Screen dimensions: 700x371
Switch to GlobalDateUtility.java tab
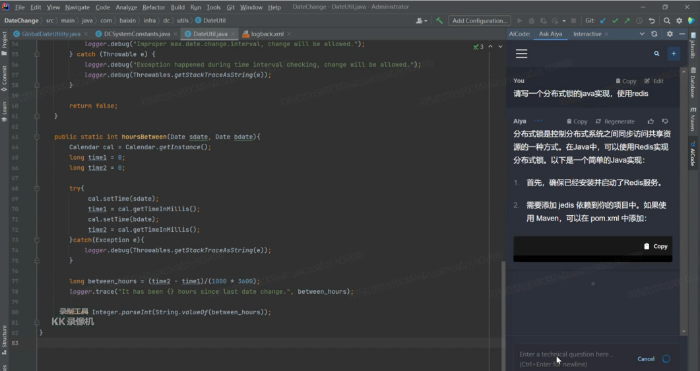coord(51,34)
